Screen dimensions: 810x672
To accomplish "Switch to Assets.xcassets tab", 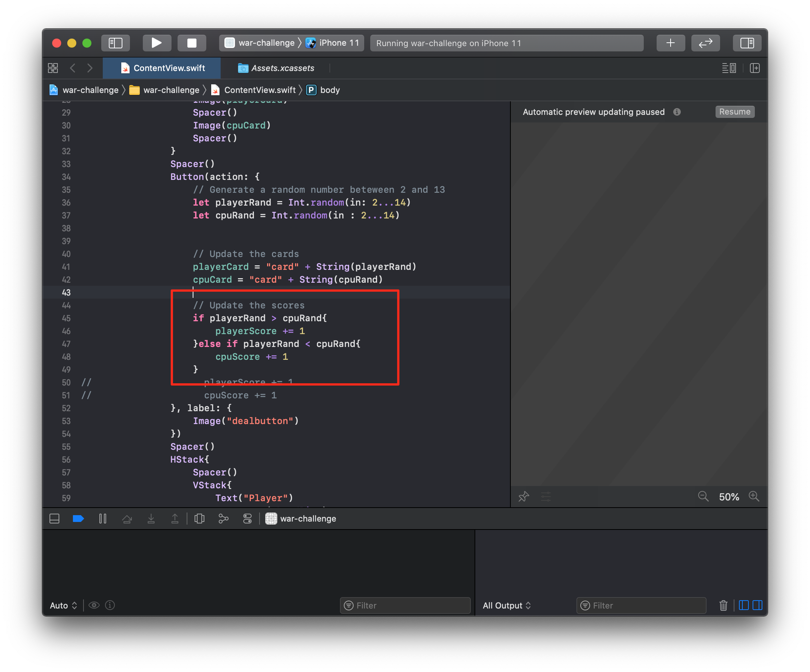I will pyautogui.click(x=276, y=68).
